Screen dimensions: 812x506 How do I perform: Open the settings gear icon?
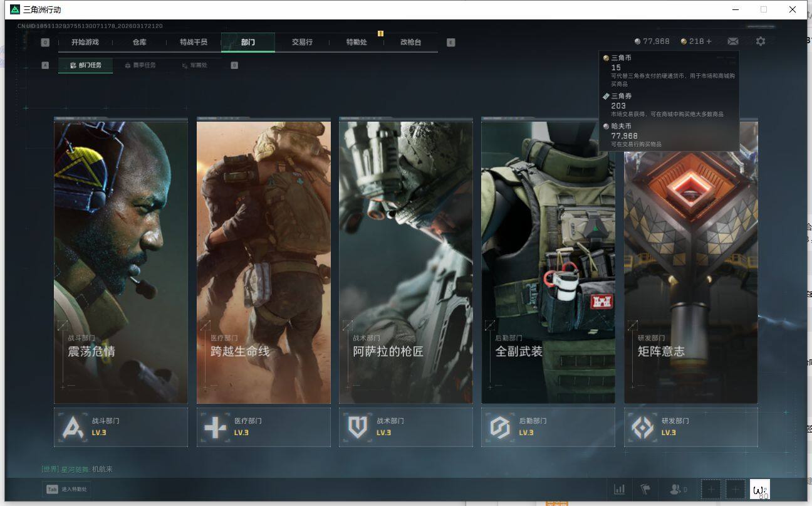point(760,41)
